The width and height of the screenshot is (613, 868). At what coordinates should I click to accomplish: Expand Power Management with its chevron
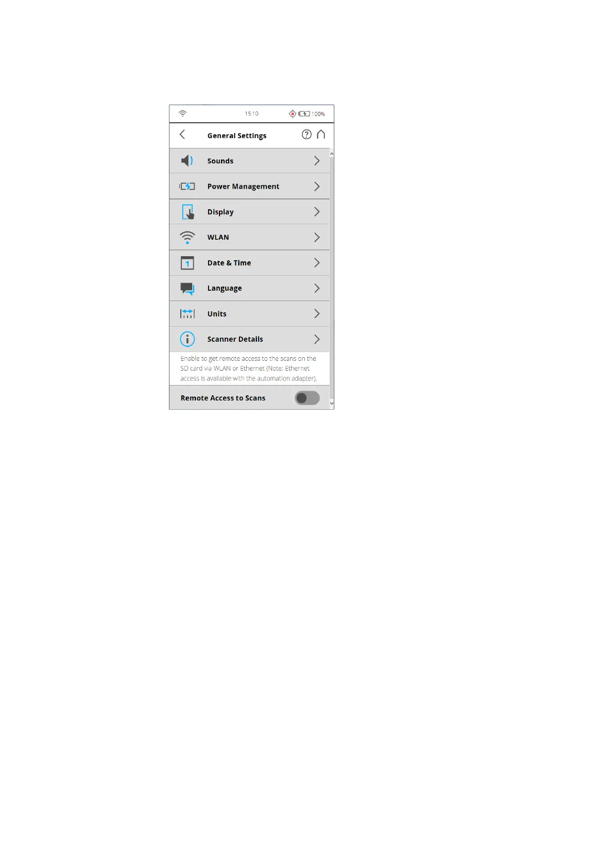tap(317, 187)
